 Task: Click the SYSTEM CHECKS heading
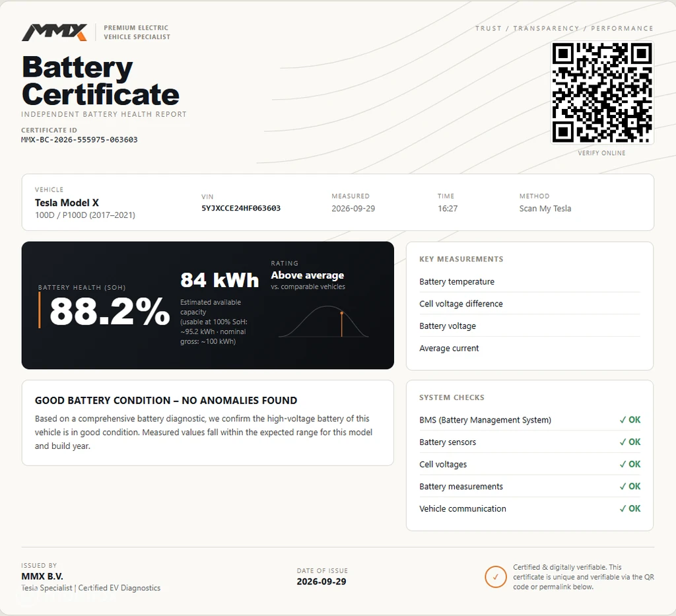(452, 397)
